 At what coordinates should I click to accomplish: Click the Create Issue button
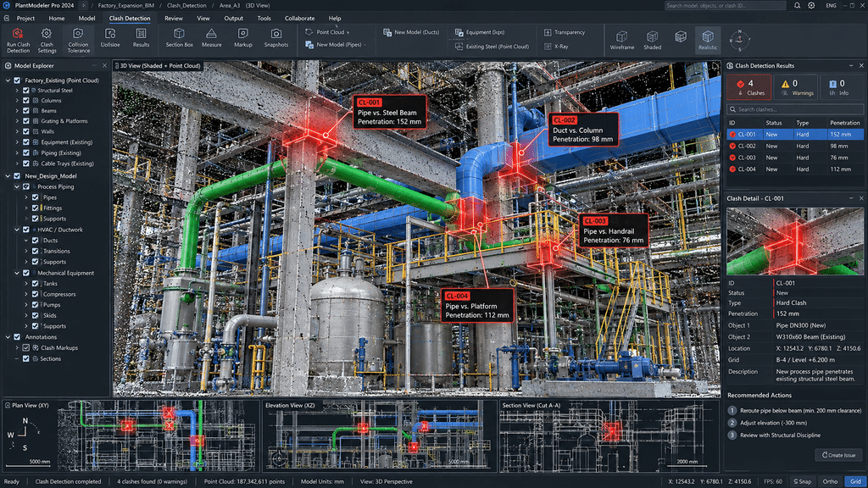838,455
